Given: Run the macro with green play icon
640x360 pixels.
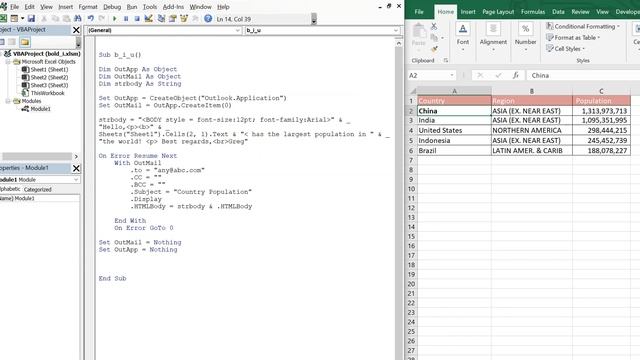Looking at the screenshot, I should tap(114, 19).
